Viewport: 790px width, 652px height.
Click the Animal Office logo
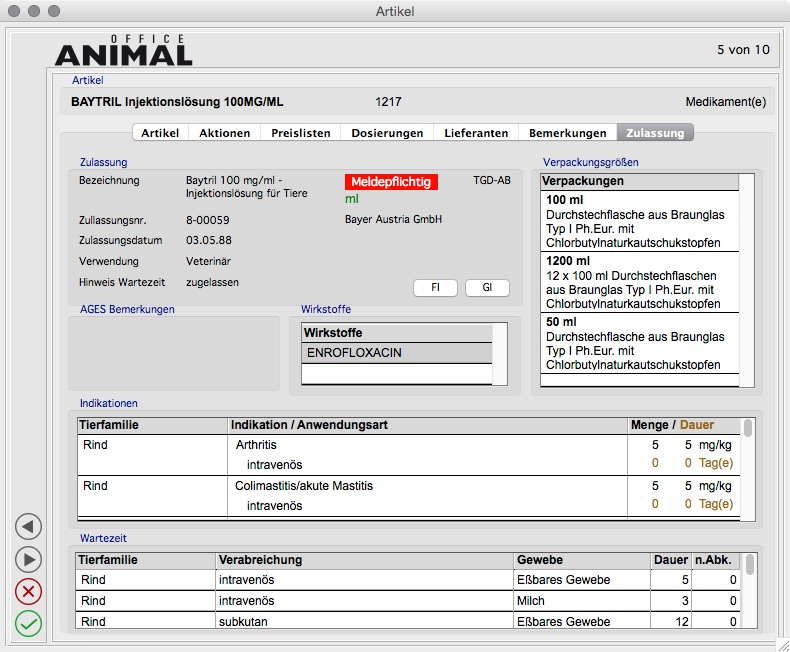[123, 50]
